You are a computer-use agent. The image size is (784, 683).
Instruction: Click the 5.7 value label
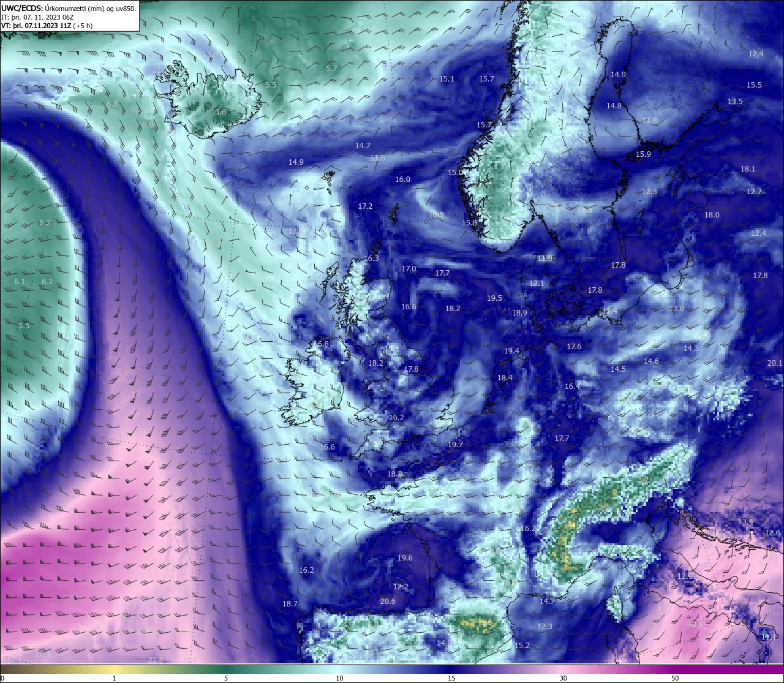pos(331,69)
